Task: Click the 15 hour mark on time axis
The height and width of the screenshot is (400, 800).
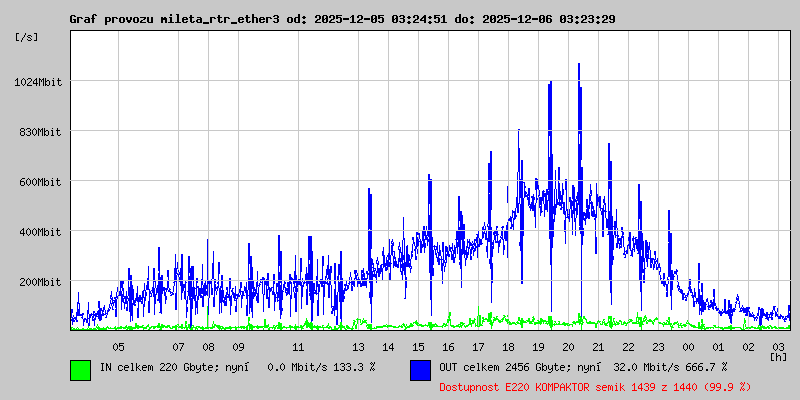Action: point(418,347)
